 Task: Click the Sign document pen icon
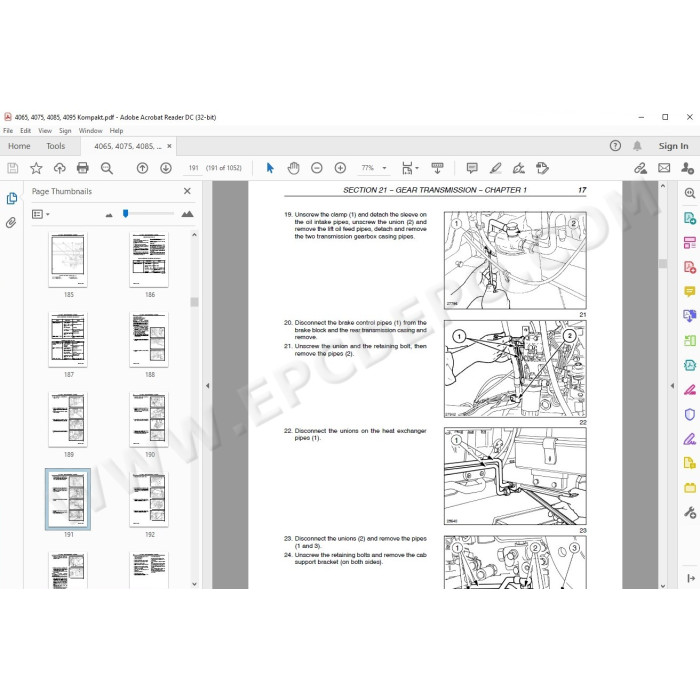pos(519,168)
